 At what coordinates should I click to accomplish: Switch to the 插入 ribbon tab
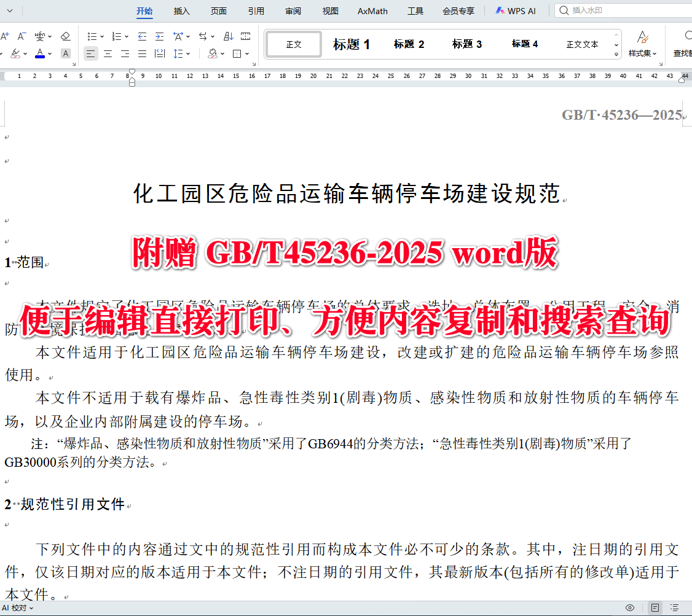coord(181,10)
